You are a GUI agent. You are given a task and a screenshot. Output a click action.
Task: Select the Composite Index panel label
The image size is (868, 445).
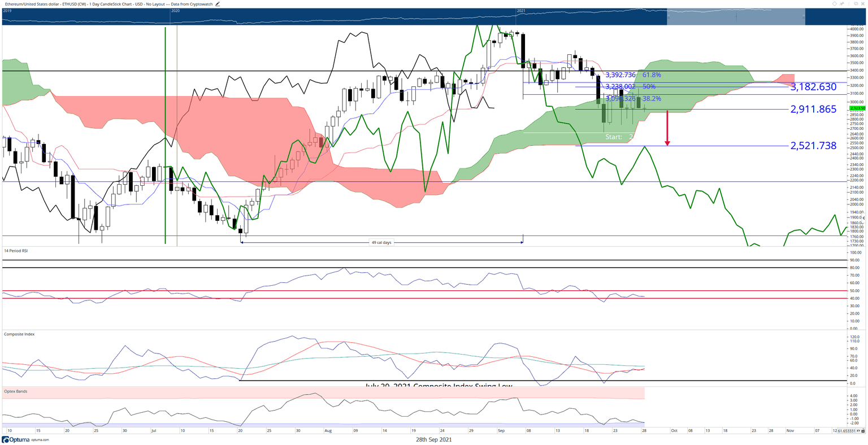[19, 334]
